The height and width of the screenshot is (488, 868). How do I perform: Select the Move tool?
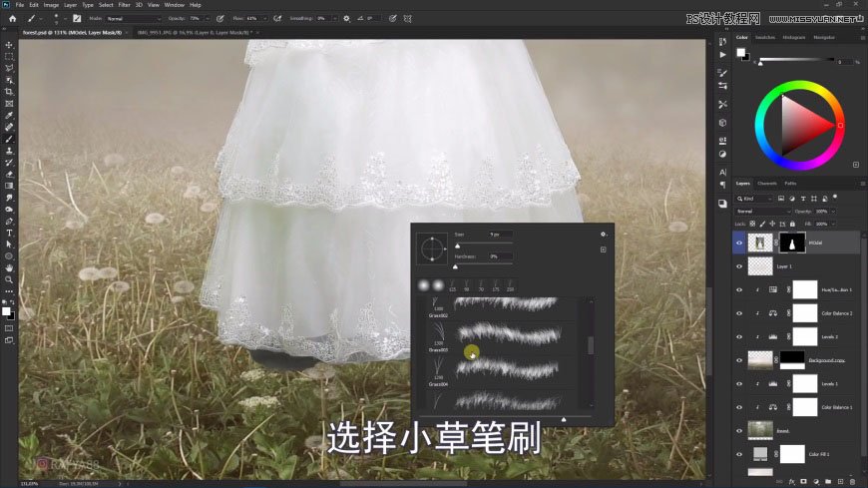[9, 45]
